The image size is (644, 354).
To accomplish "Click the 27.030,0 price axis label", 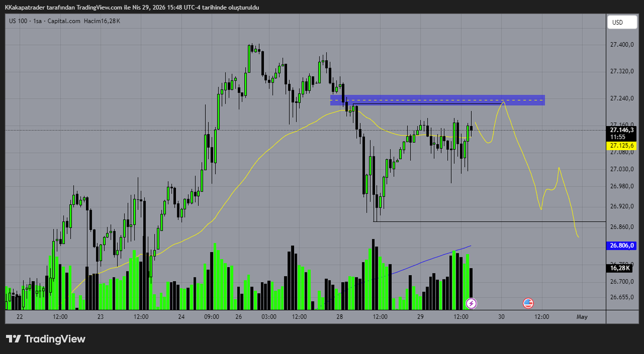I will coord(622,169).
